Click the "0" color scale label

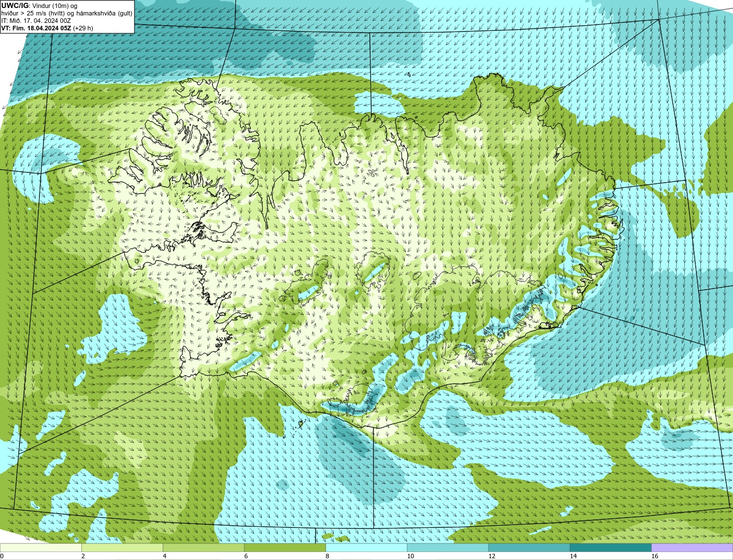click(2, 556)
